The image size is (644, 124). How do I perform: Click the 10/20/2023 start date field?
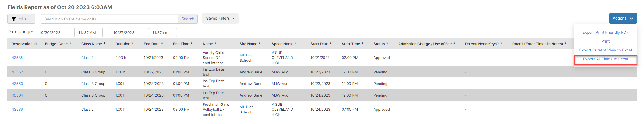click(x=55, y=32)
